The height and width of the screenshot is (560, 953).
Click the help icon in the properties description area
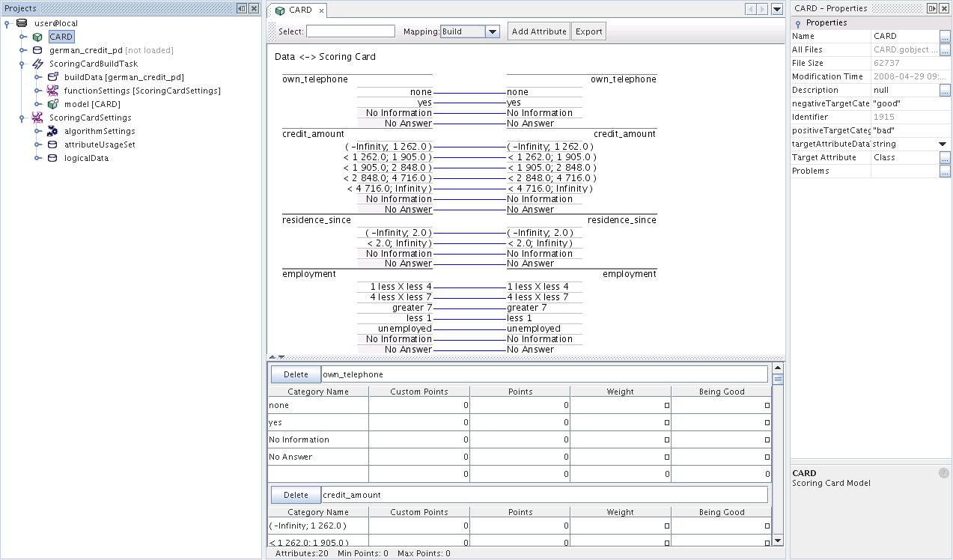point(943,473)
